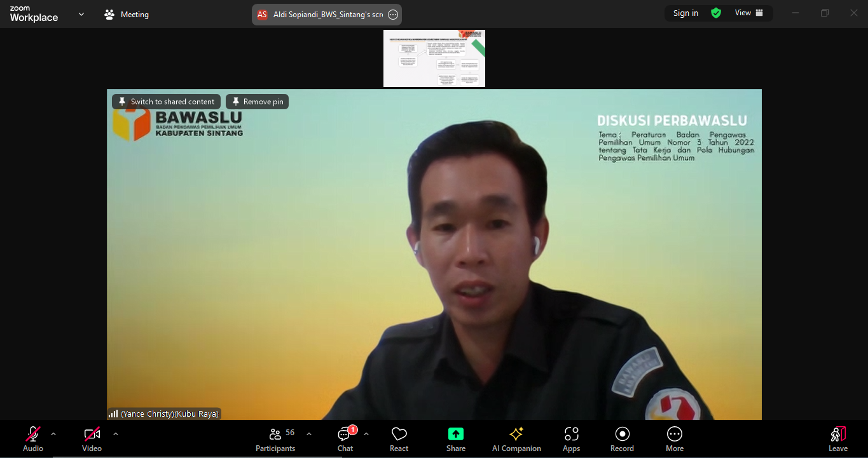The image size is (868, 458).
Task: Expand video settings arrow next to Video
Action: tap(115, 434)
